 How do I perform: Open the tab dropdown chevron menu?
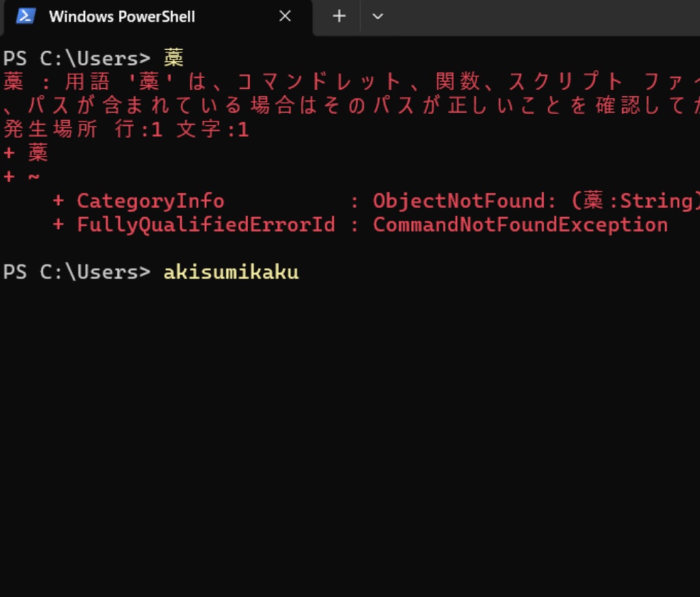click(x=377, y=16)
